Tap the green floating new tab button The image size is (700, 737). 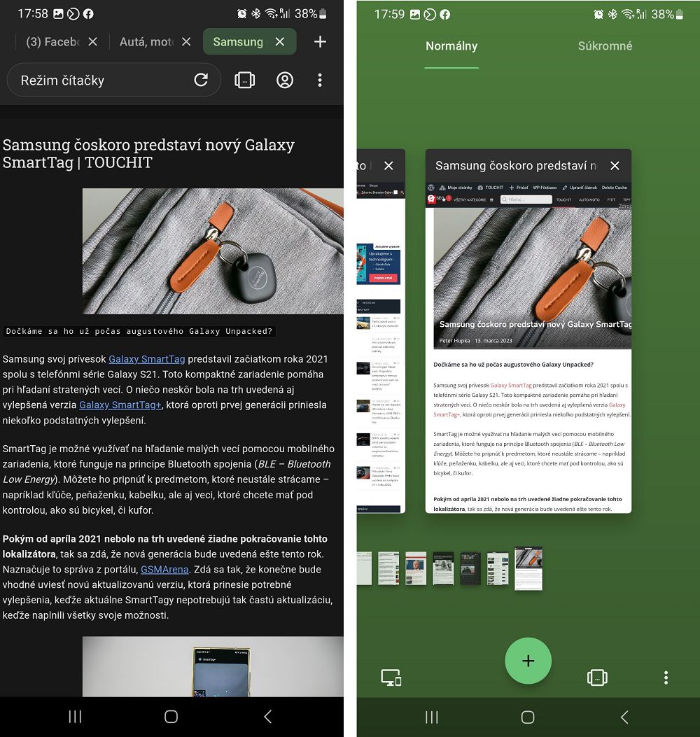pos(528,661)
